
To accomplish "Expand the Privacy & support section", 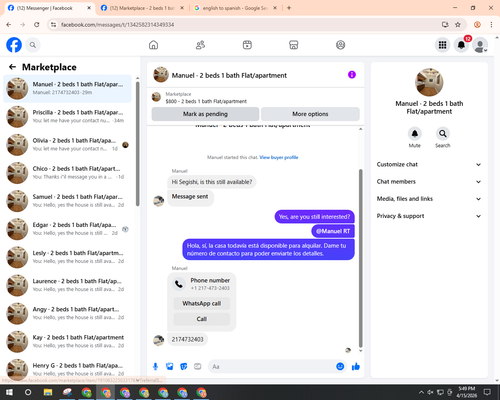I will 429,216.
